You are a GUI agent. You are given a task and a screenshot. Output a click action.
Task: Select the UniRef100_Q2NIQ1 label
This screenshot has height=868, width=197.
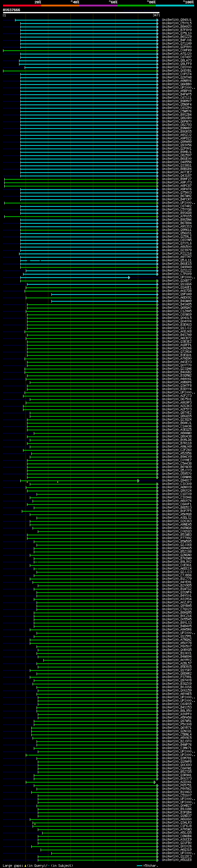[x=177, y=731]
